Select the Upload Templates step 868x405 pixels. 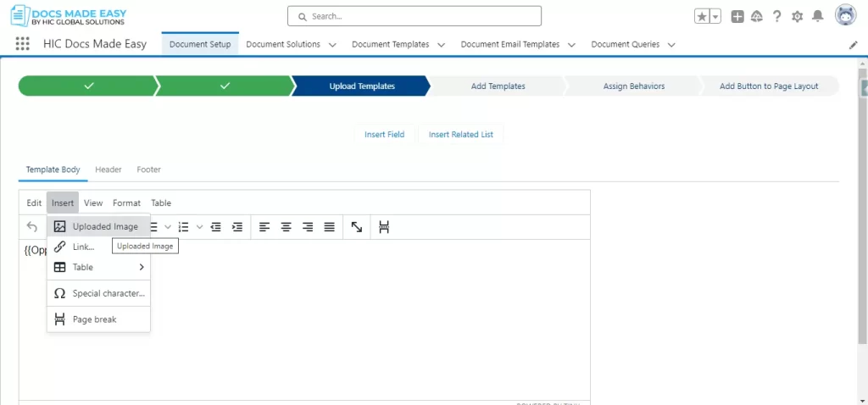pyautogui.click(x=361, y=86)
